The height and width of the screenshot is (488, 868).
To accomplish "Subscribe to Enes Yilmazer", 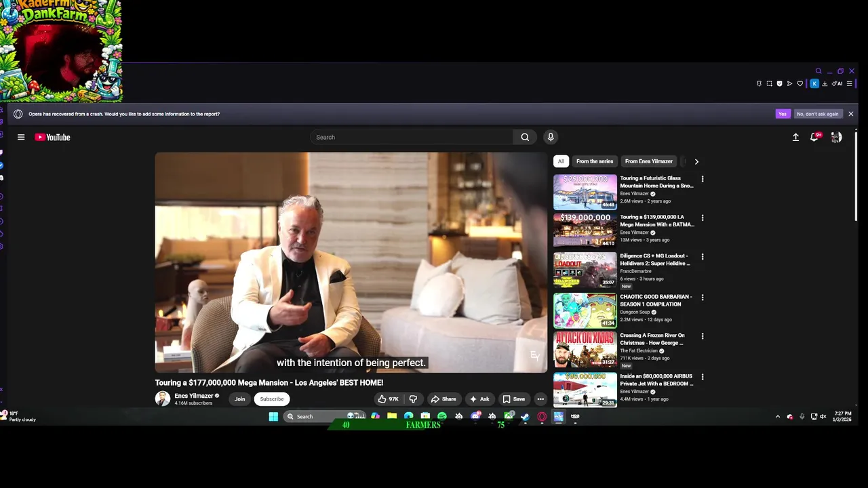I will (x=272, y=399).
